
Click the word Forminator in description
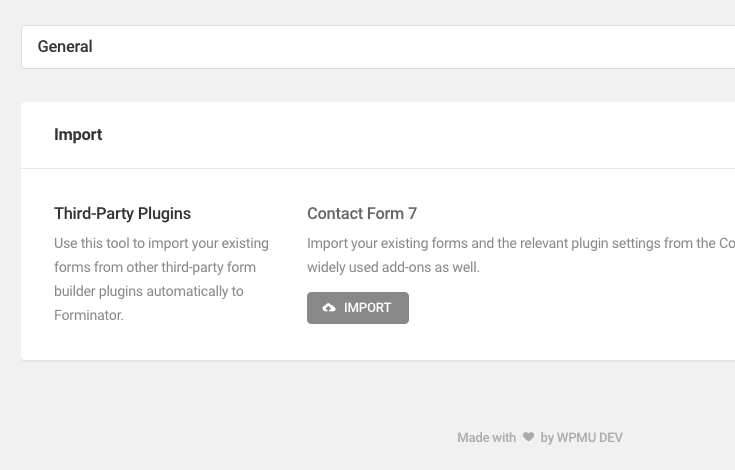tap(87, 315)
